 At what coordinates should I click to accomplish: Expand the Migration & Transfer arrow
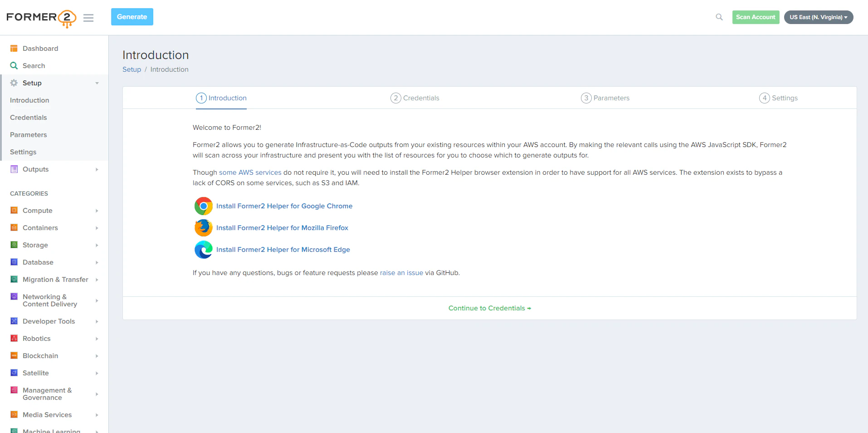(97, 280)
